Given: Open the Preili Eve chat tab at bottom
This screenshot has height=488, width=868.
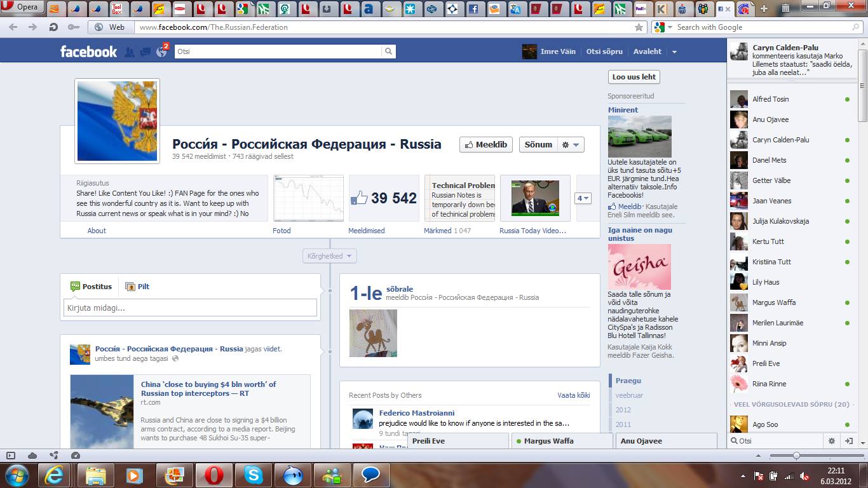Looking at the screenshot, I should [x=458, y=441].
